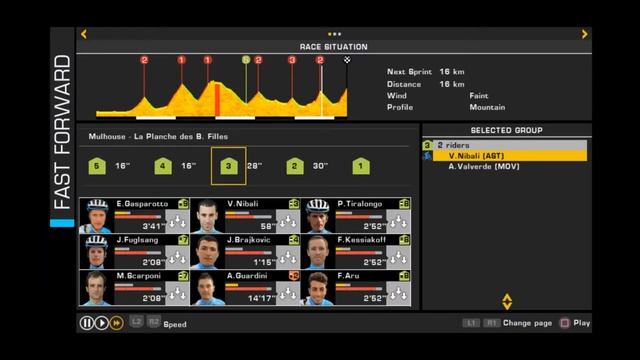Select A.Valverde (MOV) in selected group
640x360 pixels.
(x=510, y=167)
